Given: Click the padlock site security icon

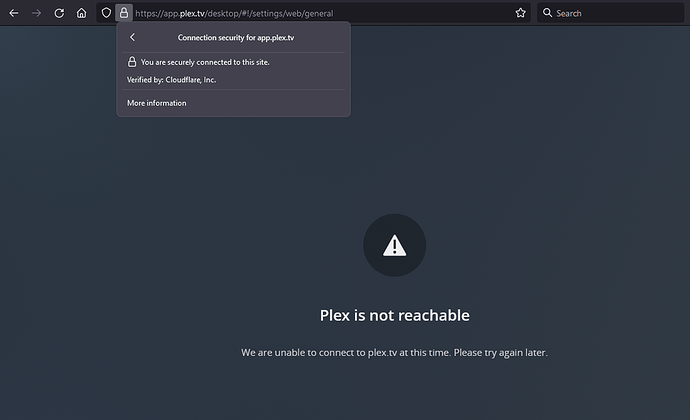Looking at the screenshot, I should pos(124,13).
